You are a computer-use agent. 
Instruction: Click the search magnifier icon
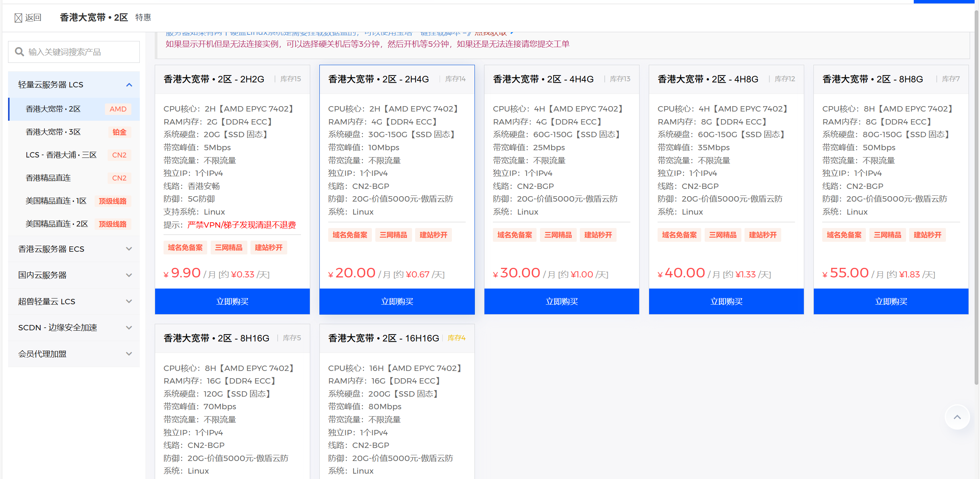point(20,51)
